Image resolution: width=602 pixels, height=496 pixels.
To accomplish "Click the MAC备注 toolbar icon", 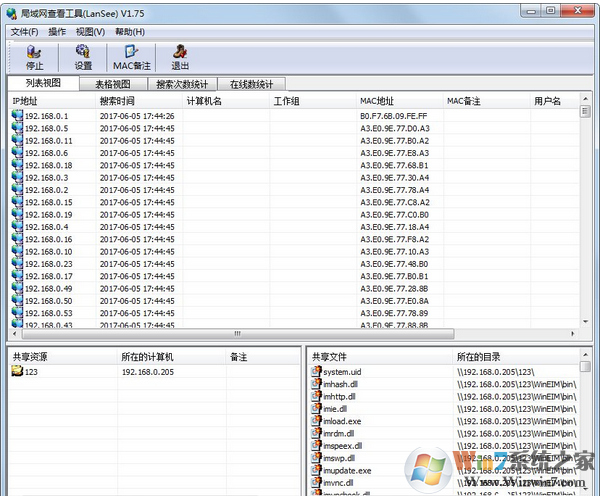I will point(131,54).
